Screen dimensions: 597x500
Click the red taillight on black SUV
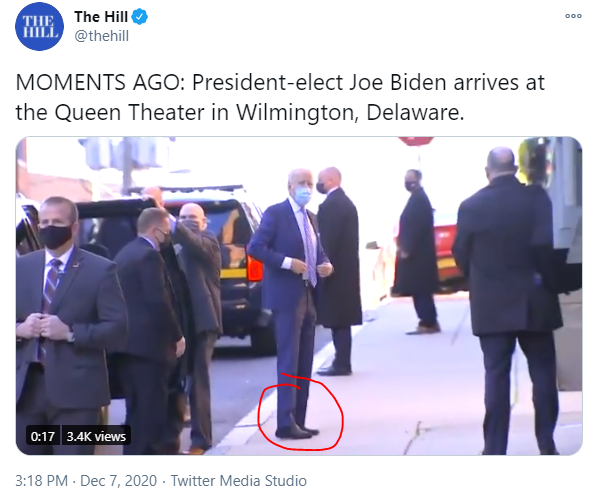click(255, 268)
